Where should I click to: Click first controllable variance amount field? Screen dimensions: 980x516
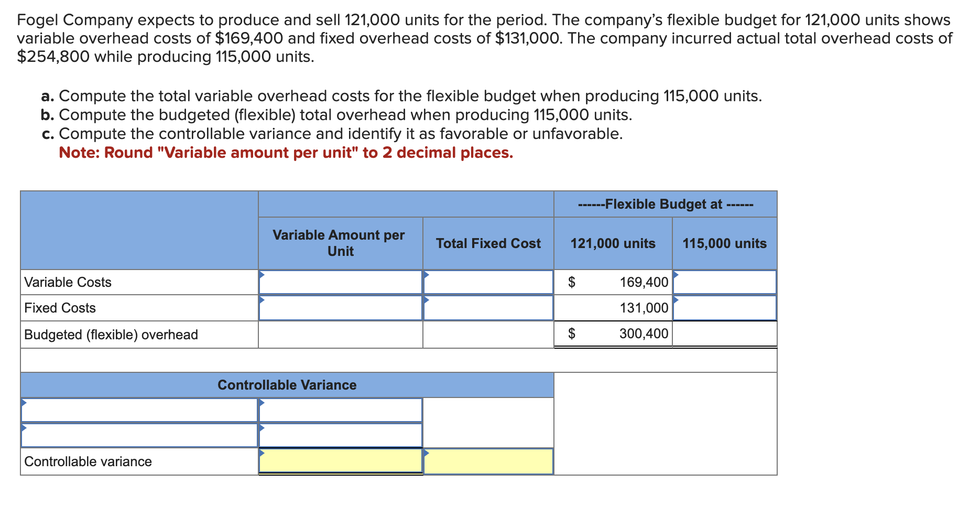tap(341, 410)
